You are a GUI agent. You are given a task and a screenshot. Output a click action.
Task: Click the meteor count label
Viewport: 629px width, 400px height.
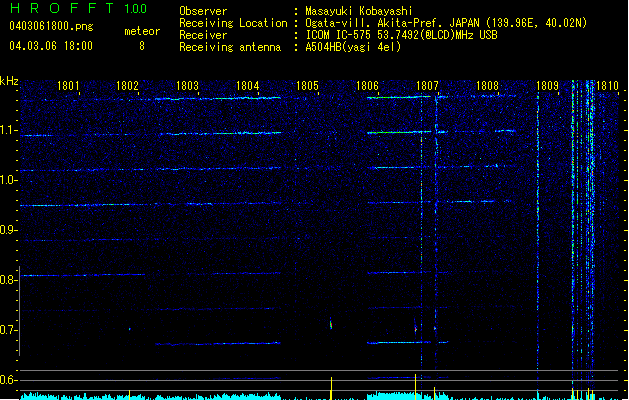coord(142,31)
